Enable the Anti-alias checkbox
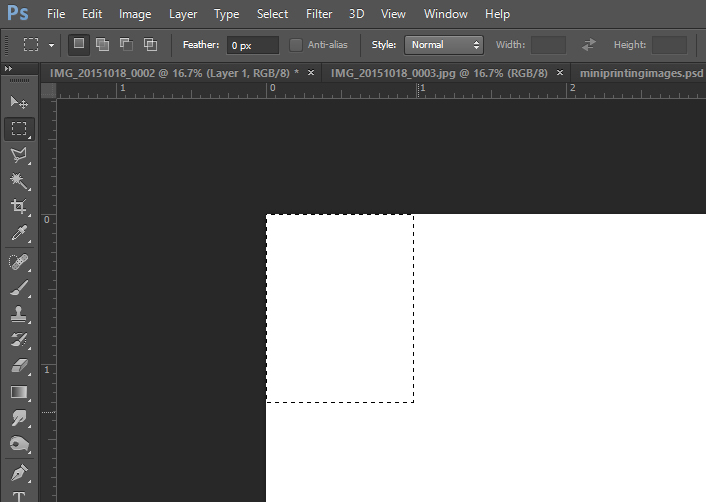The width and height of the screenshot is (706, 502). pyautogui.click(x=296, y=45)
